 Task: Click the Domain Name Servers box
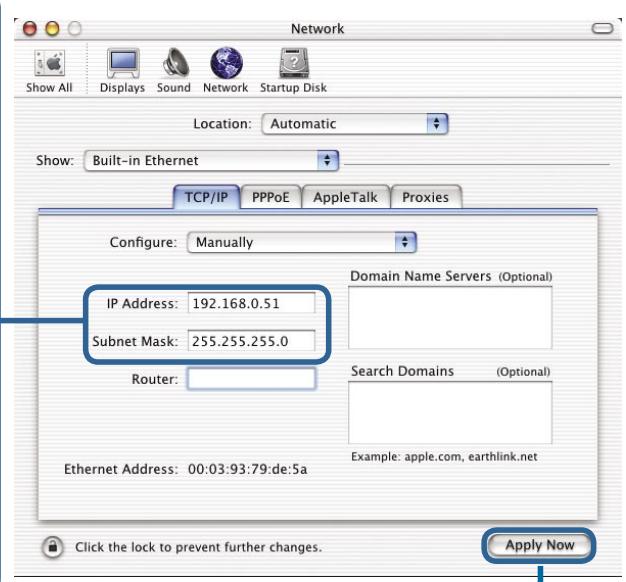(450, 318)
